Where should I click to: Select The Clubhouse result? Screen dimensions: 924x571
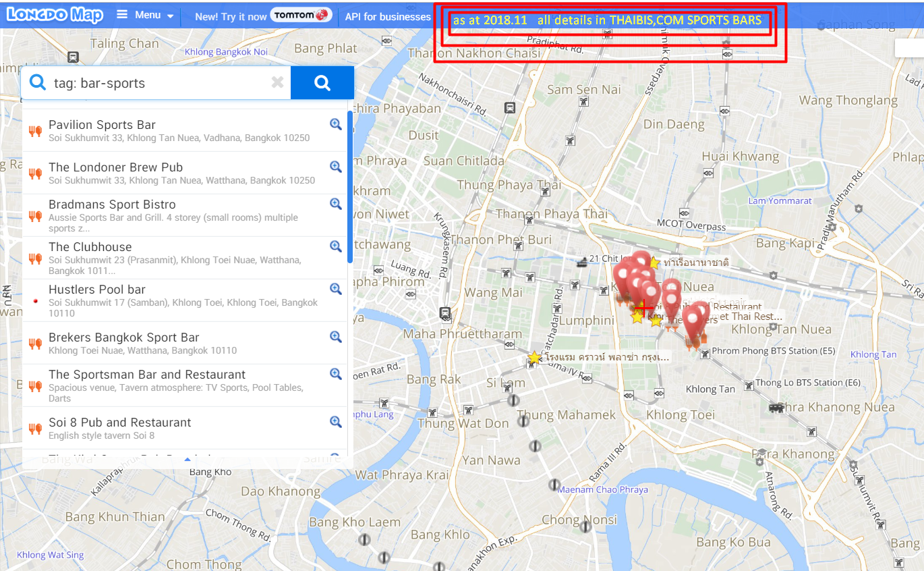click(184, 258)
